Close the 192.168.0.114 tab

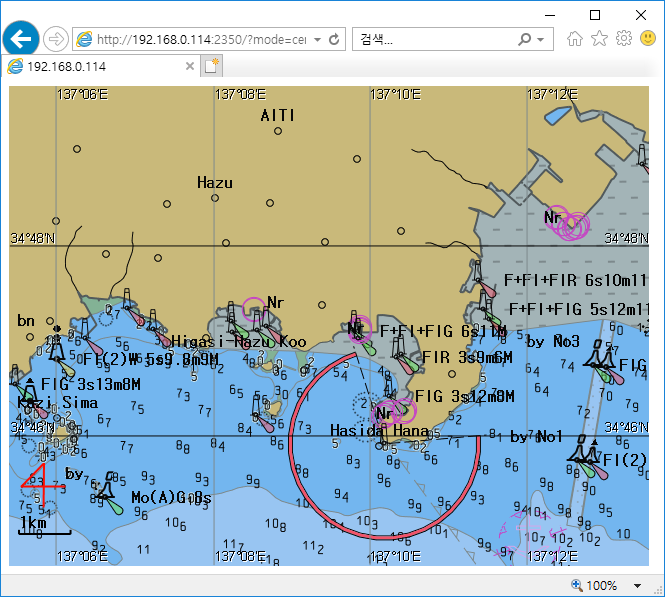[190, 66]
